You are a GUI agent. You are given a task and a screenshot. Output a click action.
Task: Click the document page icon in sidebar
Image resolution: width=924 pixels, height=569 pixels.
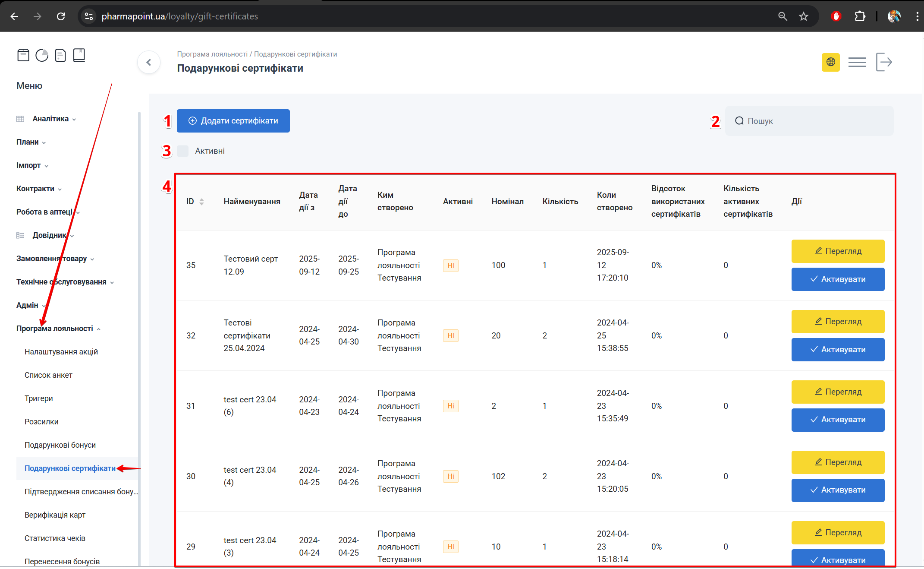tap(60, 55)
